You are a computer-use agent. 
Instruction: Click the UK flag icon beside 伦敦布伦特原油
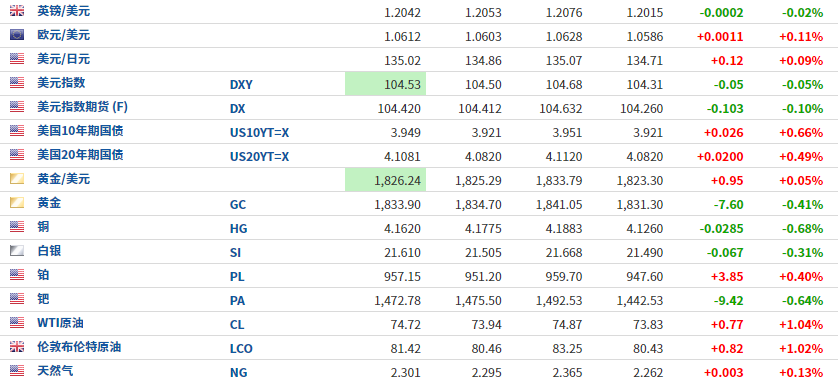[x=17, y=347]
